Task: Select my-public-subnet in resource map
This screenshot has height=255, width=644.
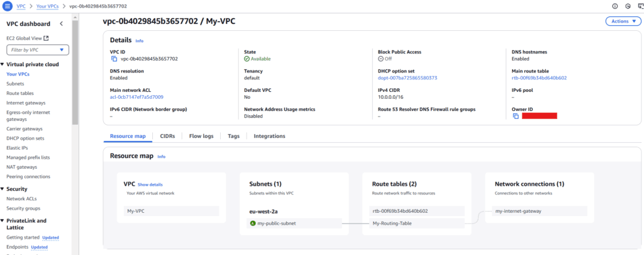Action: pyautogui.click(x=294, y=224)
